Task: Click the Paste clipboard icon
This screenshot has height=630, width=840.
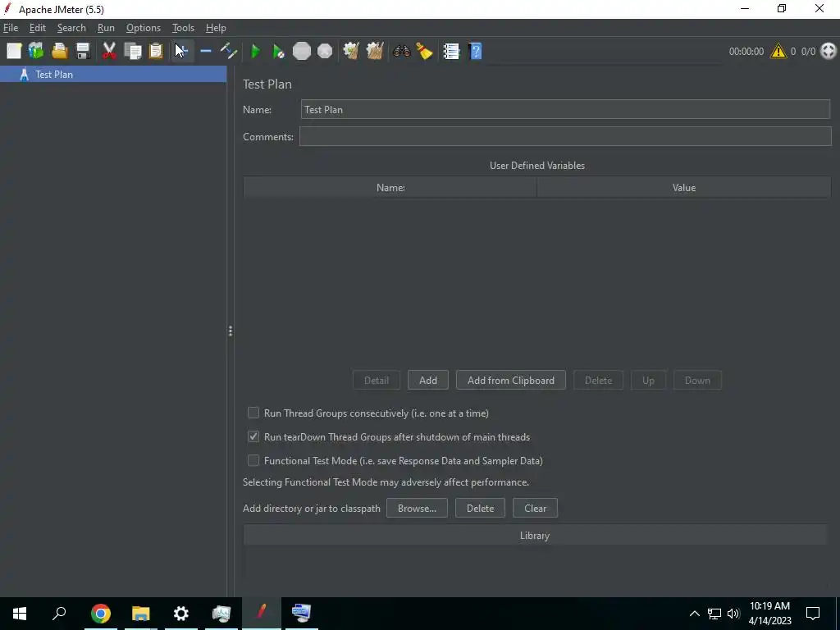Action: click(156, 51)
